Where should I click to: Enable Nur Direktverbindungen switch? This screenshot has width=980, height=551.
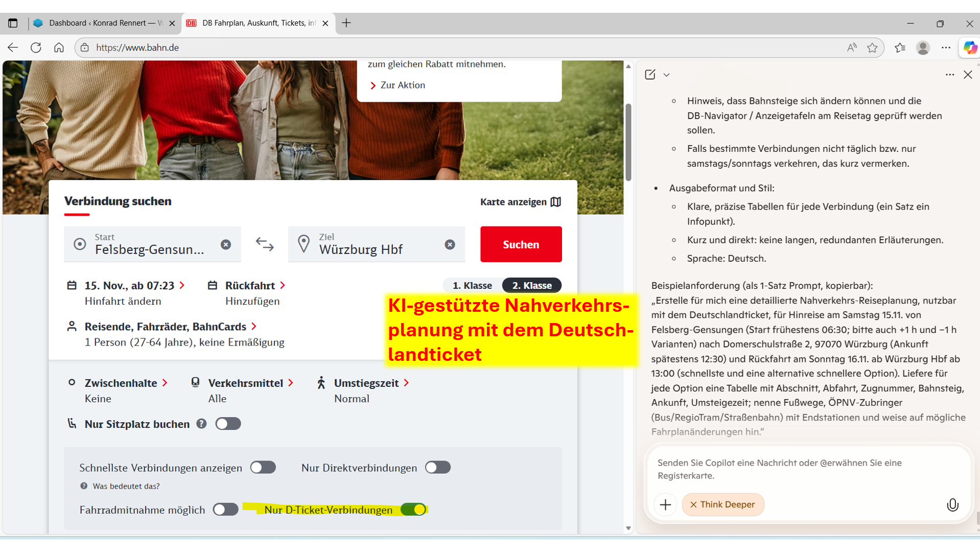click(x=438, y=468)
